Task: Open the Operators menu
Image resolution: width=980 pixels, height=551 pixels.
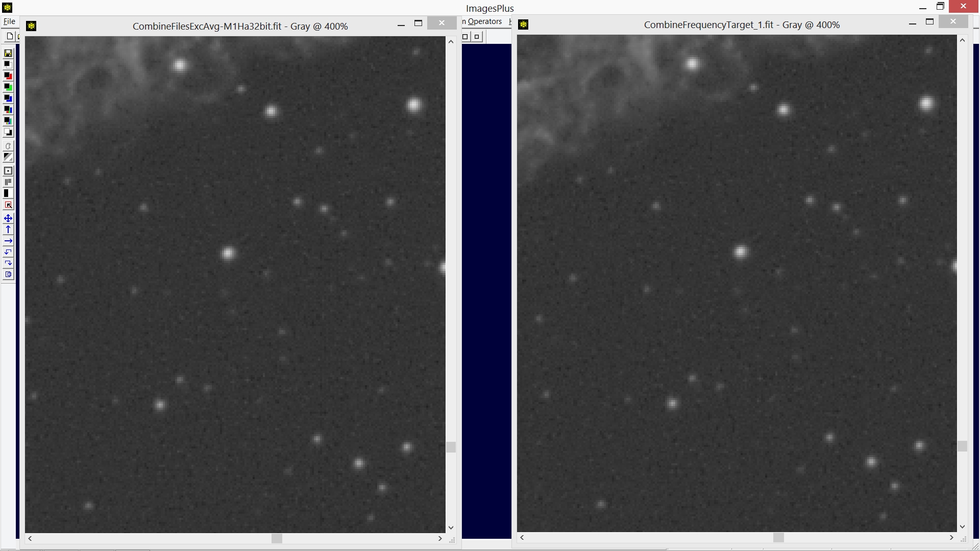Action: click(484, 21)
